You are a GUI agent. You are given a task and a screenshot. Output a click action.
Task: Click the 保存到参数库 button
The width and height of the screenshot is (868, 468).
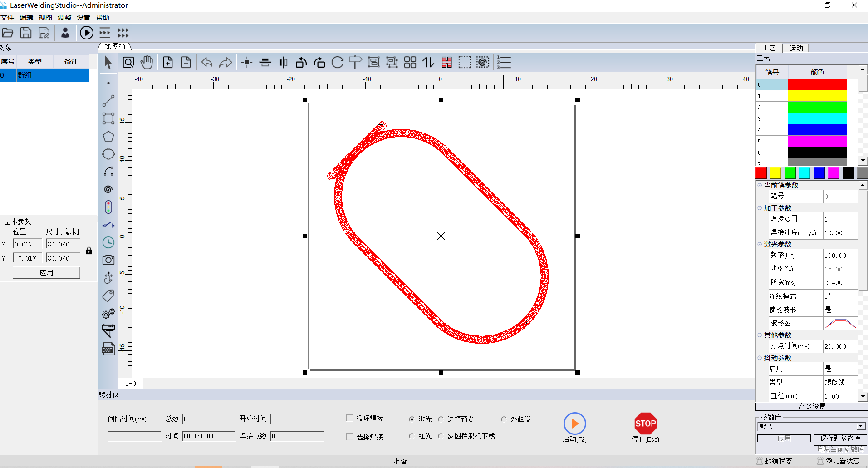(840, 438)
